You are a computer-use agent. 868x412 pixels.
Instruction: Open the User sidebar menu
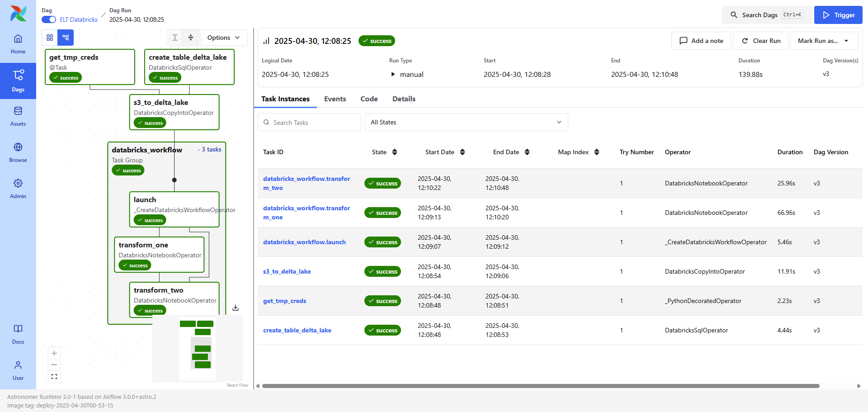click(x=18, y=370)
